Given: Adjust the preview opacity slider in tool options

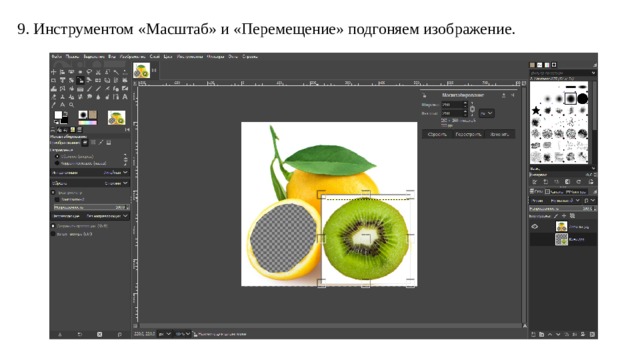Looking at the screenshot, I should (92, 207).
